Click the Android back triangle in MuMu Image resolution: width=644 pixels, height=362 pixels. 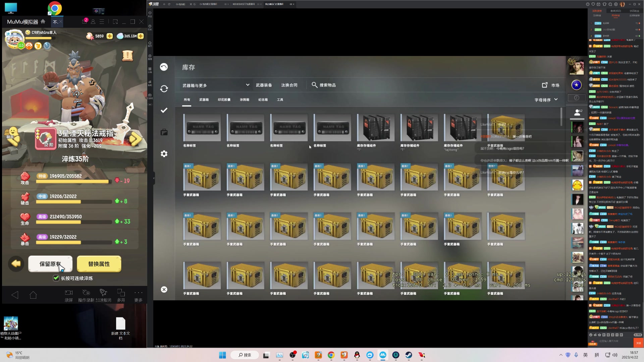point(15,295)
